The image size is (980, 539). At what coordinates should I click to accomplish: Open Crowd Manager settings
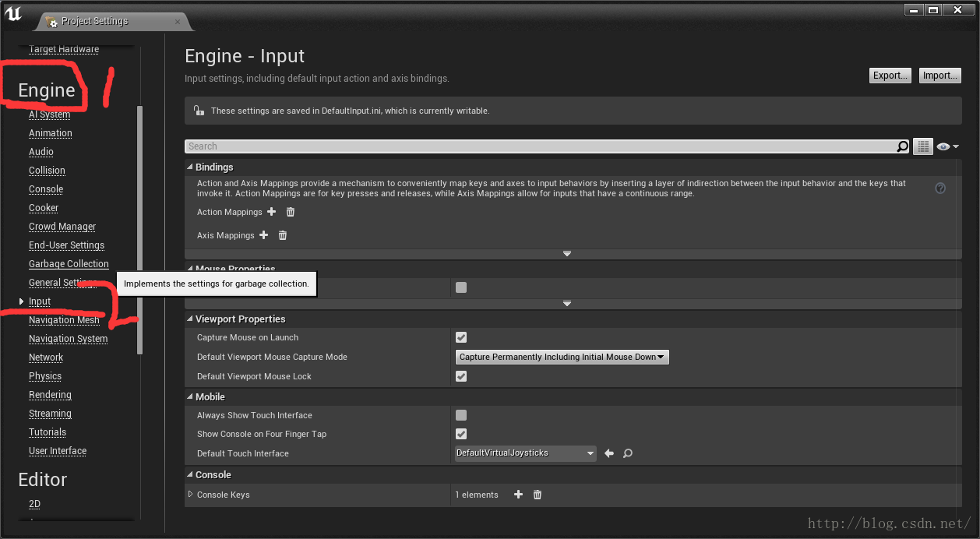click(x=62, y=227)
